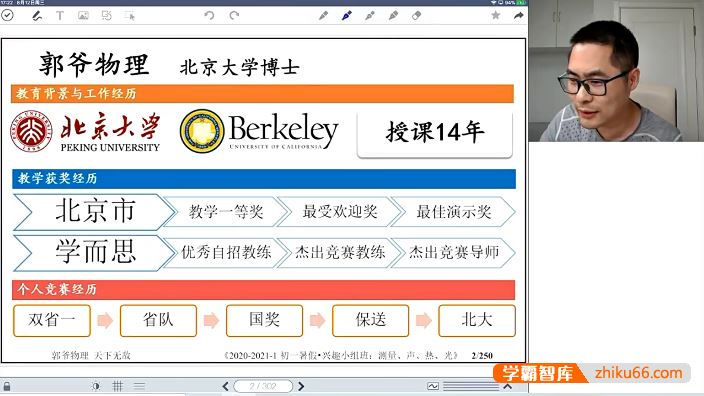Redo the last action
Screen dimensions: 704x396
click(234, 16)
